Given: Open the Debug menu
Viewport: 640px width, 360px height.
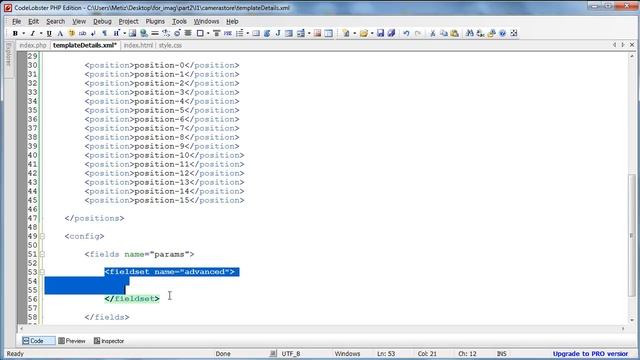Looking at the screenshot, I should [x=102, y=21].
